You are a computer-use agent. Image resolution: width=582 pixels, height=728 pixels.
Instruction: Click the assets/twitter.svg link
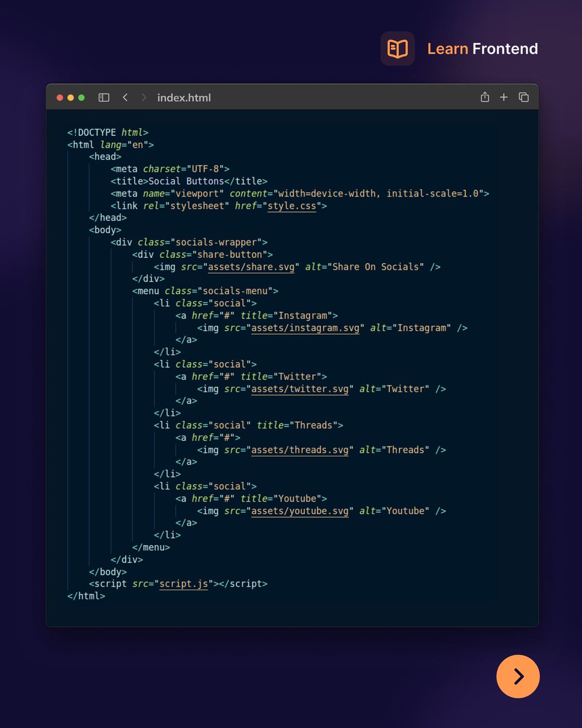pos(299,388)
